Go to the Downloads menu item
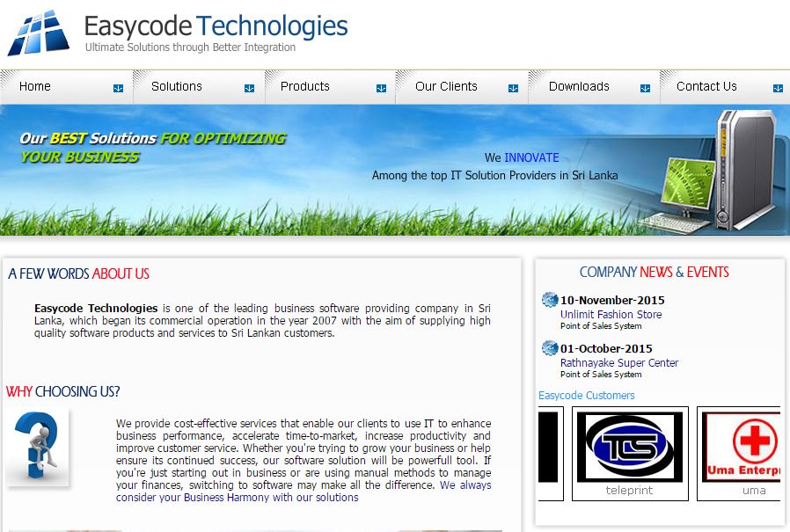 (x=579, y=86)
